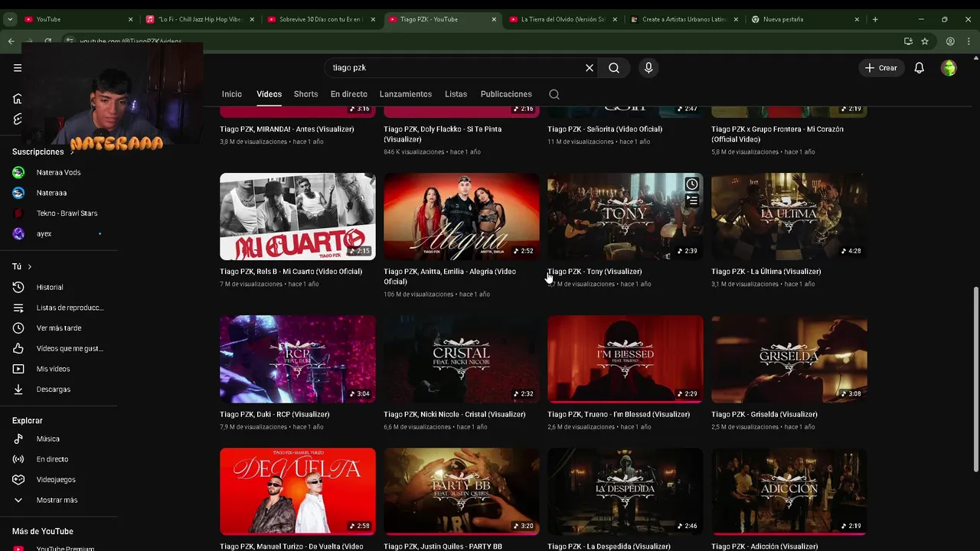Bookmark this page with star
This screenshot has width=980, height=551.
click(925, 41)
